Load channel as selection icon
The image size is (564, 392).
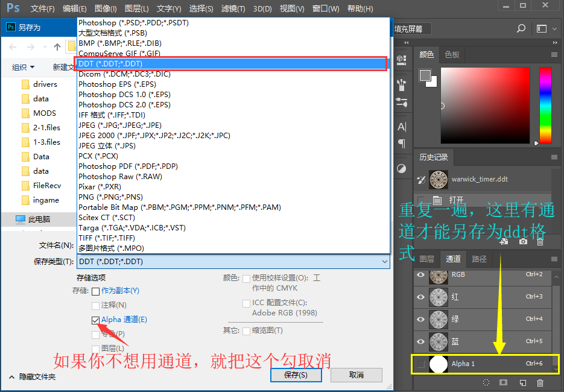click(486, 382)
